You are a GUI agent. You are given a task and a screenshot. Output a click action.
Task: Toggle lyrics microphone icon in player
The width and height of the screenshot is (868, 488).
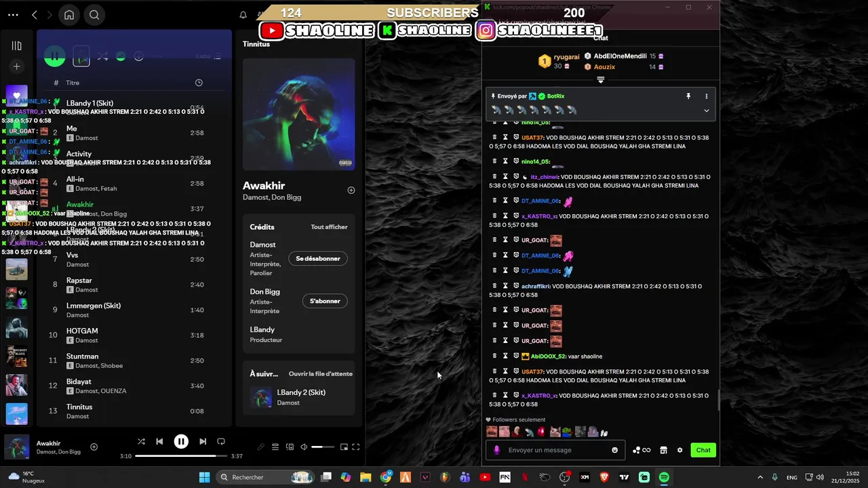[x=260, y=447]
